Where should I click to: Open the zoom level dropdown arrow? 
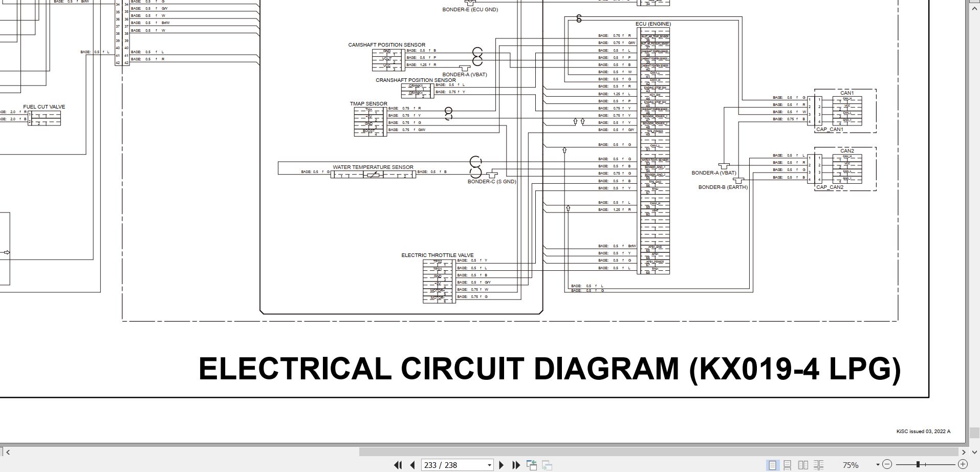click(878, 465)
